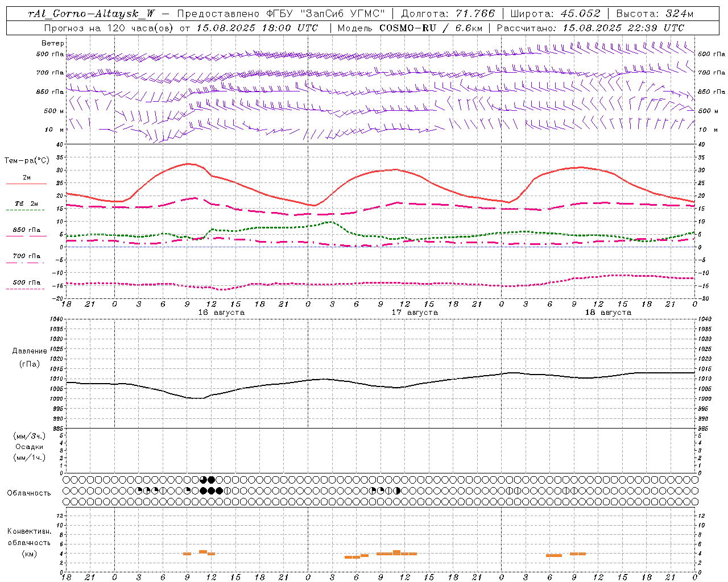Click the '18 августа' date label

[608, 313]
